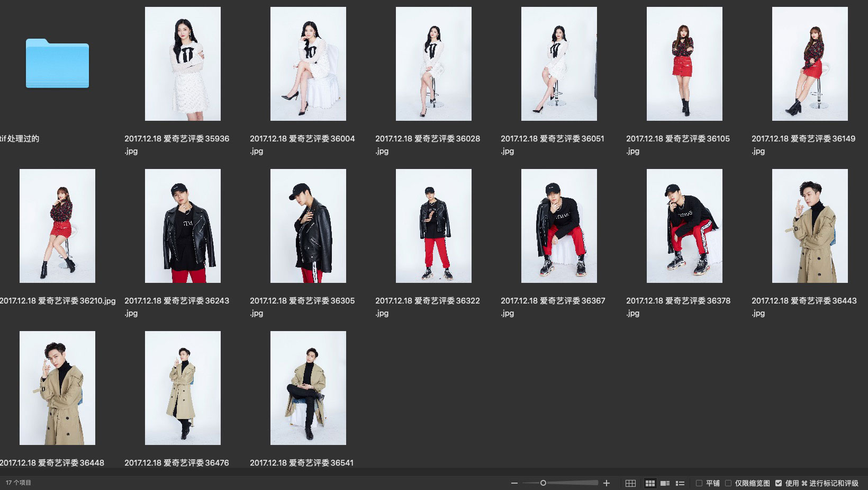868x490 pixels.
Task: Enable the 平铺 (tile) checkbox
Action: pos(699,483)
